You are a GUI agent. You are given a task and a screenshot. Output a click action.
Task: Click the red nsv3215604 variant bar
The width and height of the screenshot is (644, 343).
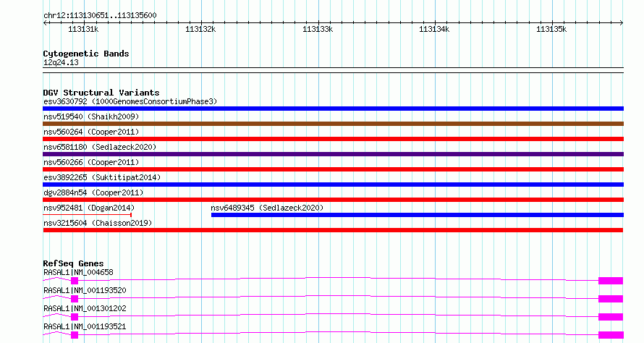coord(333,230)
